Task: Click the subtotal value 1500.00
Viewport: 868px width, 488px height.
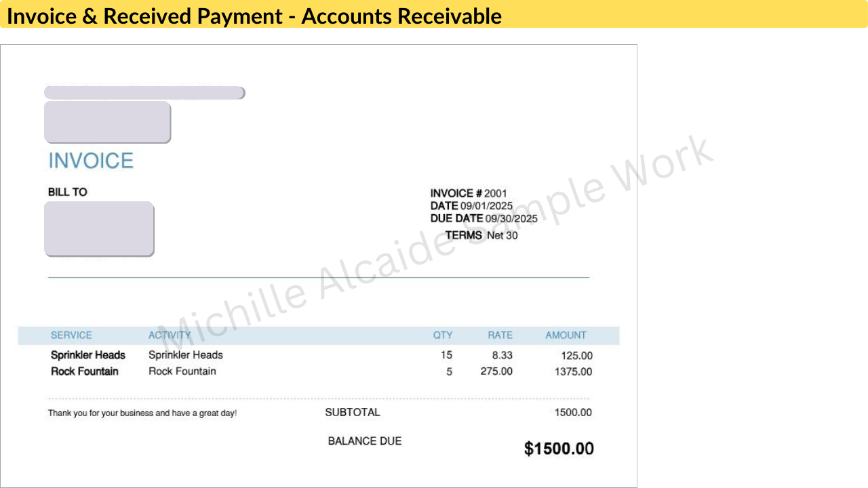Action: pos(573,412)
